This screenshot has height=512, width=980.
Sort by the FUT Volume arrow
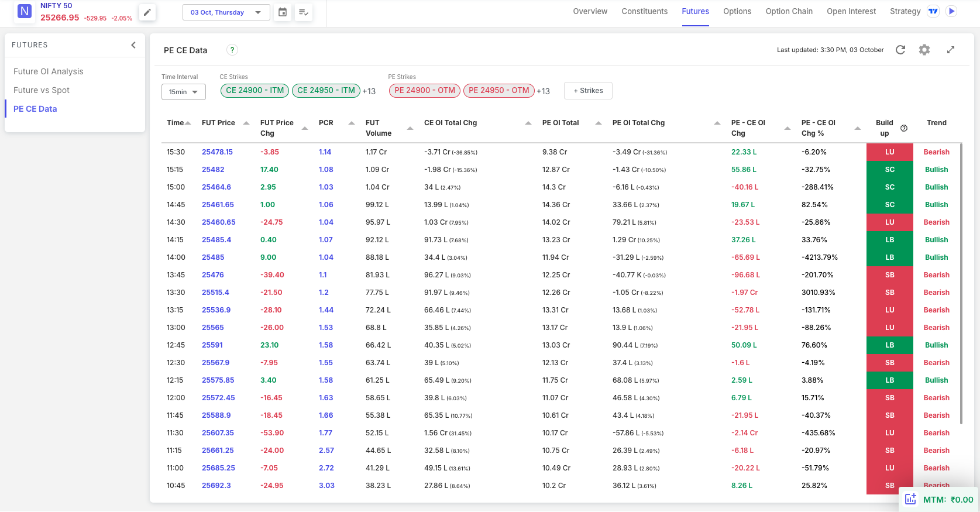click(x=410, y=128)
